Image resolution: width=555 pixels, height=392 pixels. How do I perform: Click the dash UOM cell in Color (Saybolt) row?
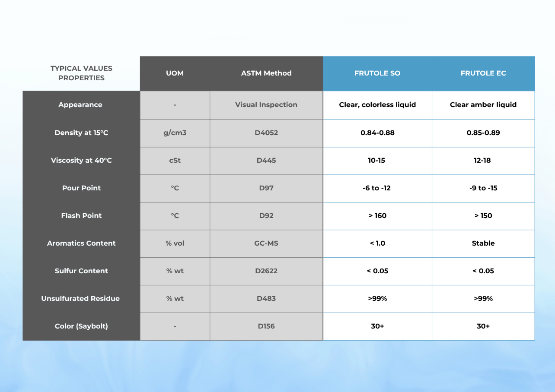coord(175,326)
